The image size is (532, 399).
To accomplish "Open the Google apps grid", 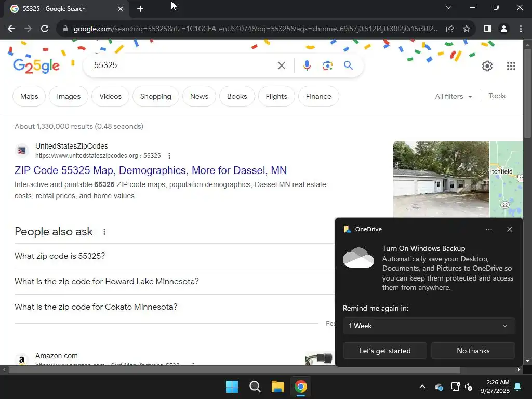I will coord(511,66).
